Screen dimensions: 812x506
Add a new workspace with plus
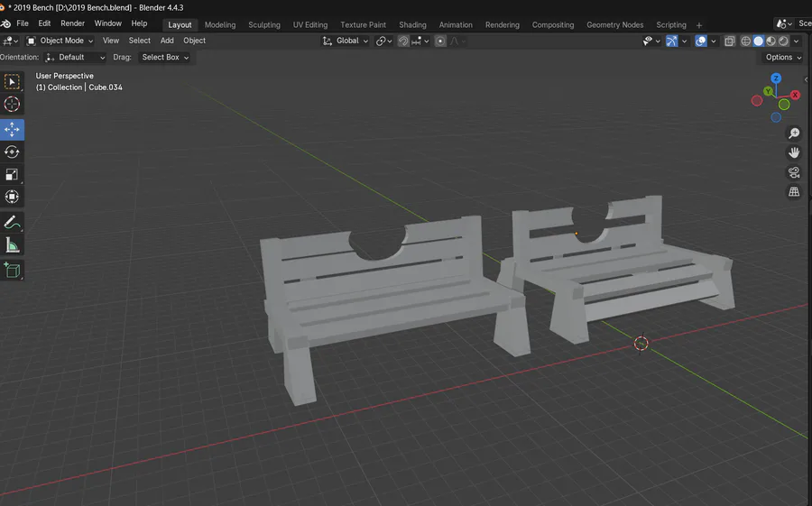pos(699,25)
